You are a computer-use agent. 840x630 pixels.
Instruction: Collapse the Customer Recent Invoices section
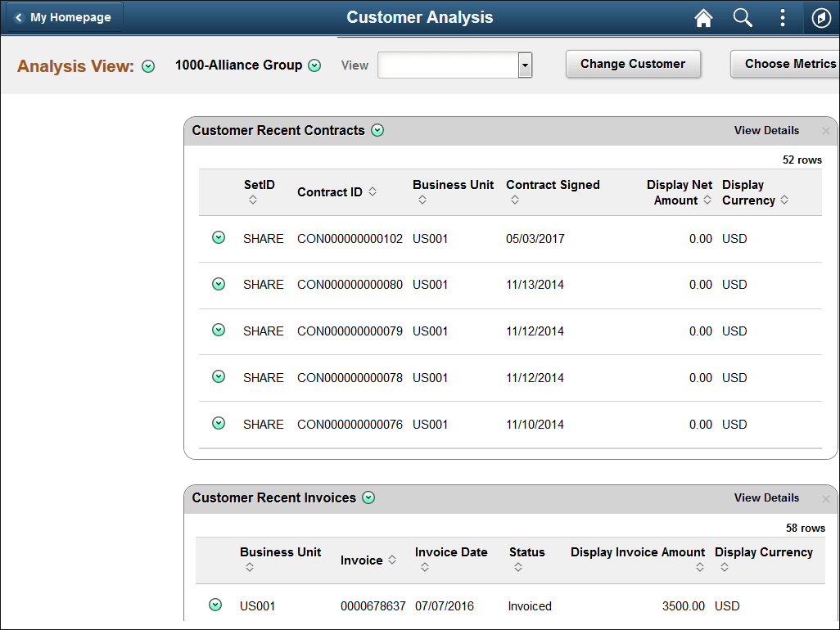[368, 497]
